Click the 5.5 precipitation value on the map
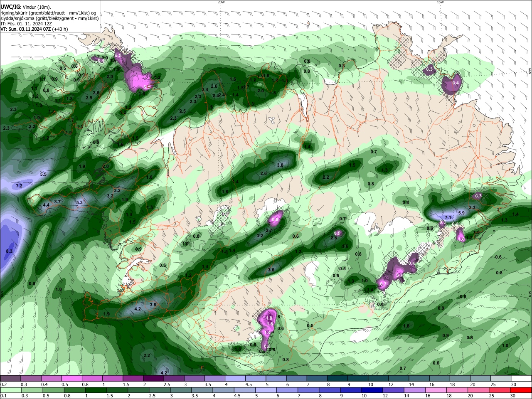532x399 pixels. 44,174
